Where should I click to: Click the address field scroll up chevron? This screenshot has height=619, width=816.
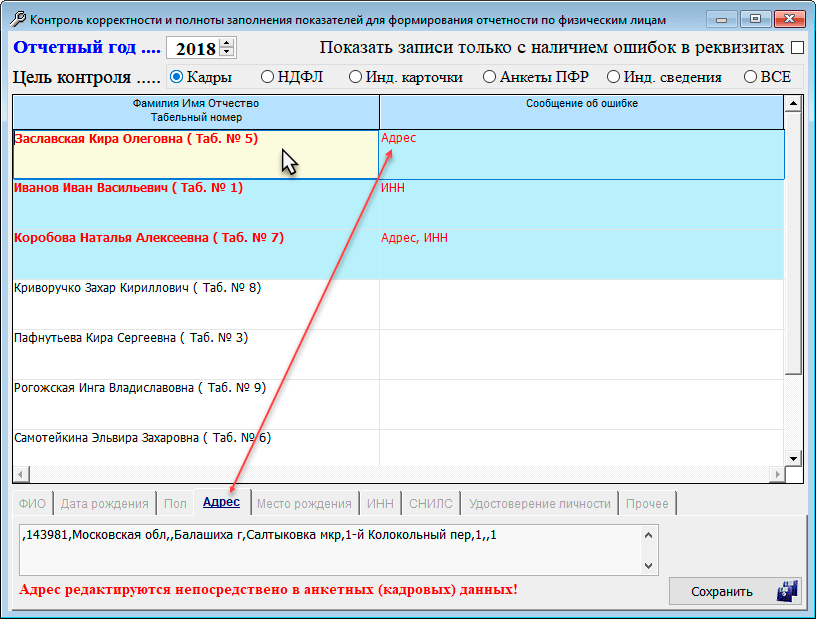(648, 535)
